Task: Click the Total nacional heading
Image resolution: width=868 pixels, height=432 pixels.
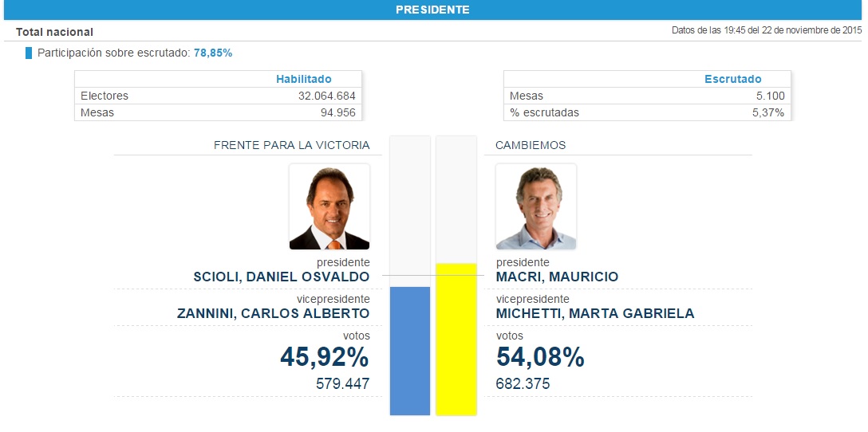Action: click(x=54, y=32)
